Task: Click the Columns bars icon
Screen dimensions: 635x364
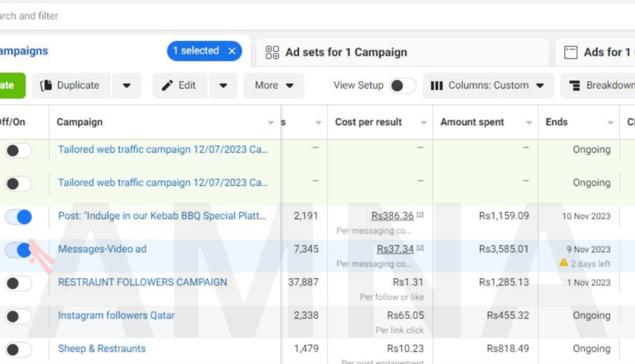Action: pos(437,86)
